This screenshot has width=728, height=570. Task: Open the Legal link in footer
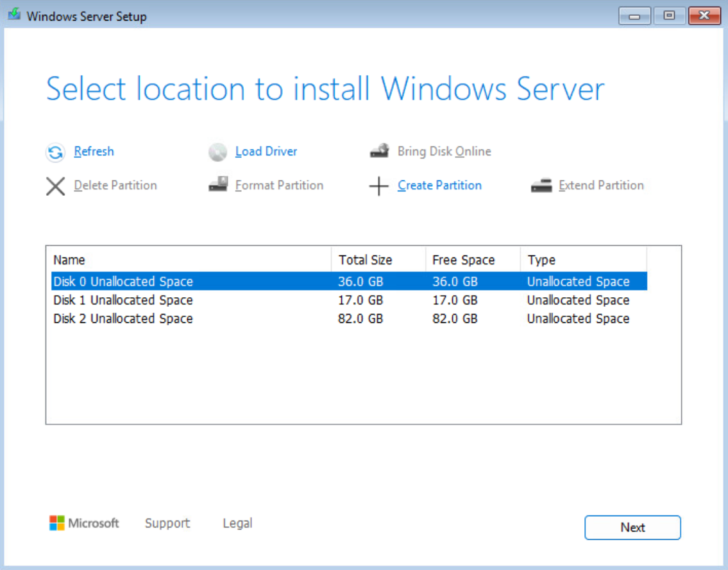[237, 523]
